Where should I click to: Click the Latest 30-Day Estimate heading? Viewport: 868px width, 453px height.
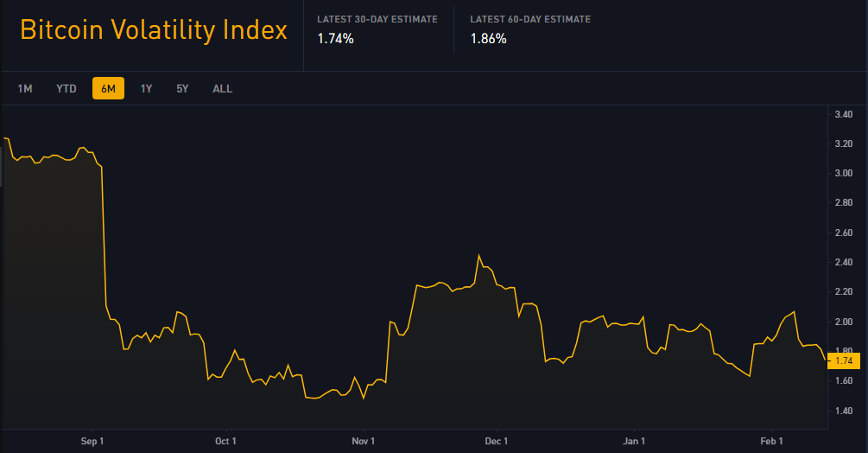[377, 19]
